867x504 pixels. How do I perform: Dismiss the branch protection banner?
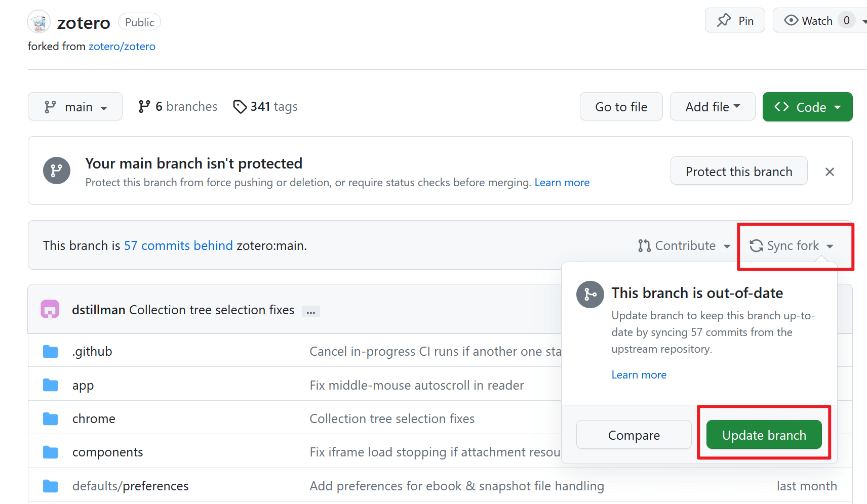pyautogui.click(x=830, y=172)
